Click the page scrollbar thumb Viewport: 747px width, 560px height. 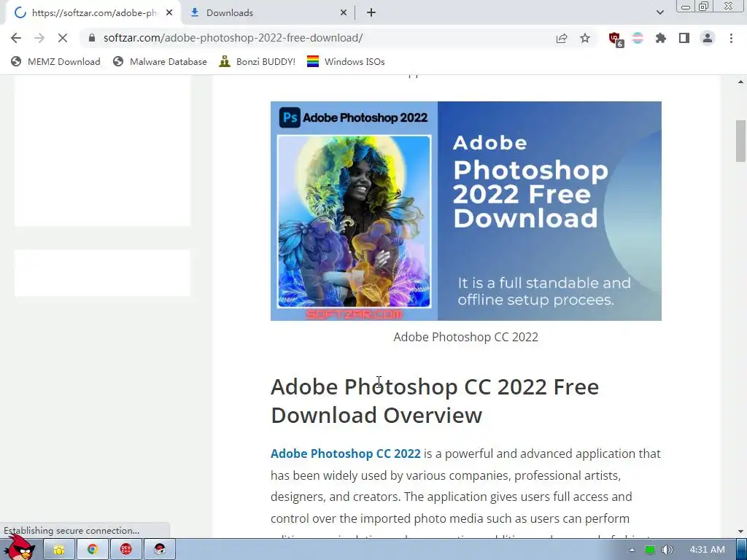pos(740,141)
